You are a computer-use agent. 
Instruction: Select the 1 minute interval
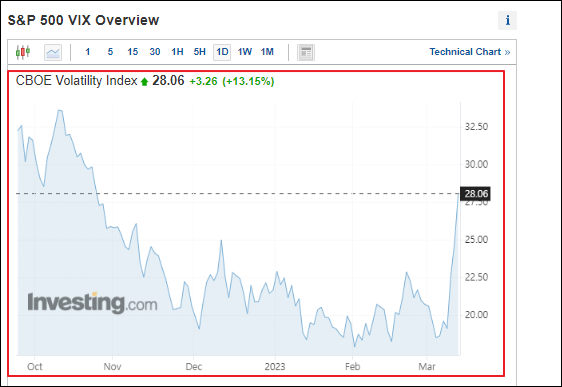[x=87, y=52]
